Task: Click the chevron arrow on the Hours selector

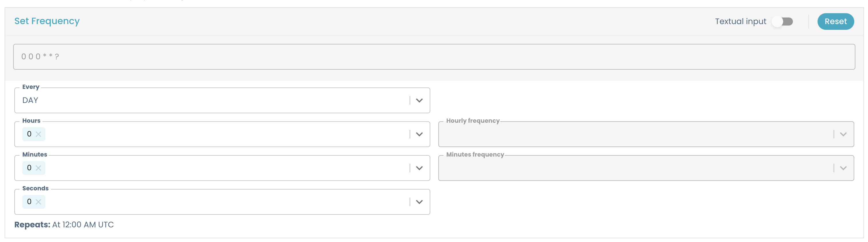Action: 419,134
